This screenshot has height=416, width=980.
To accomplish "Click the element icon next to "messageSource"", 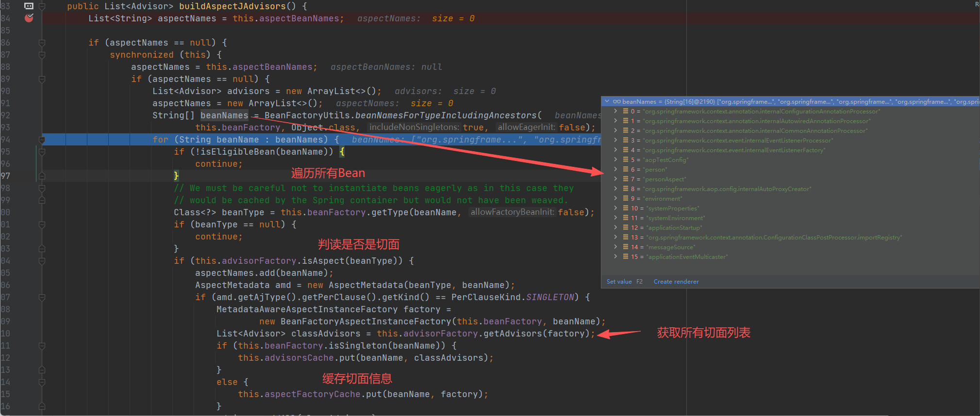I will (626, 247).
